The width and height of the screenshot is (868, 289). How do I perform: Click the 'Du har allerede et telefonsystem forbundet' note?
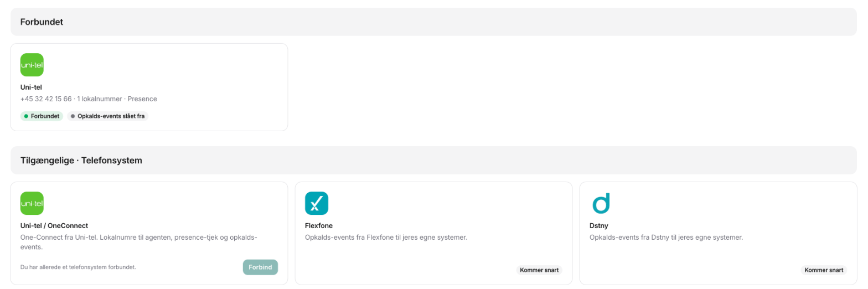tap(78, 267)
